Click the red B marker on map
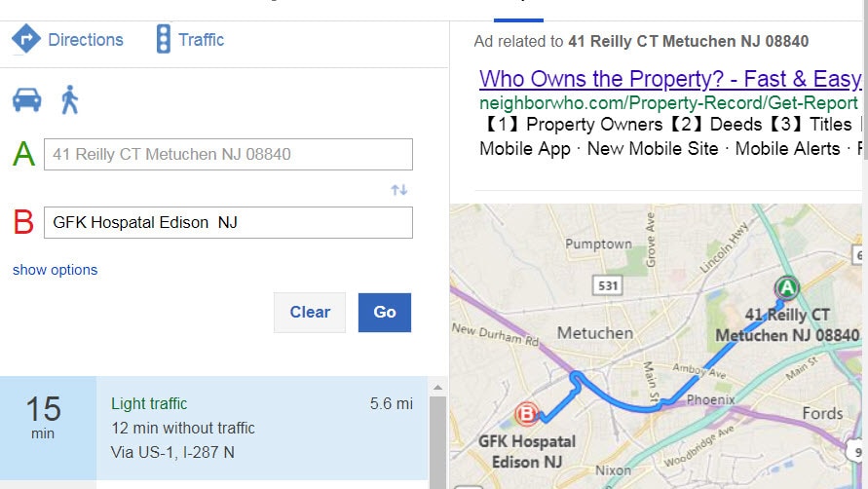Image resolution: width=868 pixels, height=489 pixels. click(526, 414)
